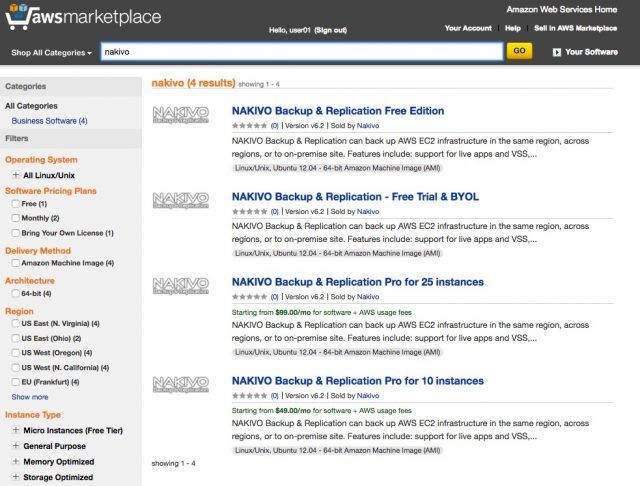
Task: Click the Your Software play icon
Action: tap(557, 52)
